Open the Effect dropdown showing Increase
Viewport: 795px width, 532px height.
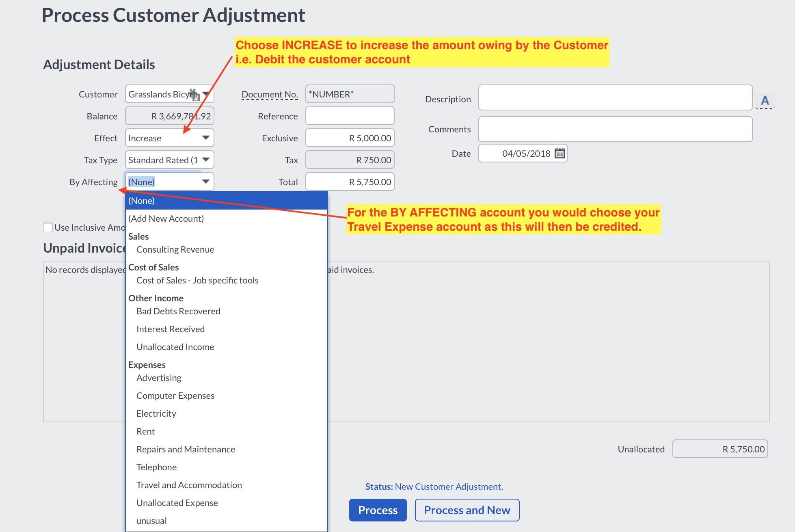pos(205,138)
